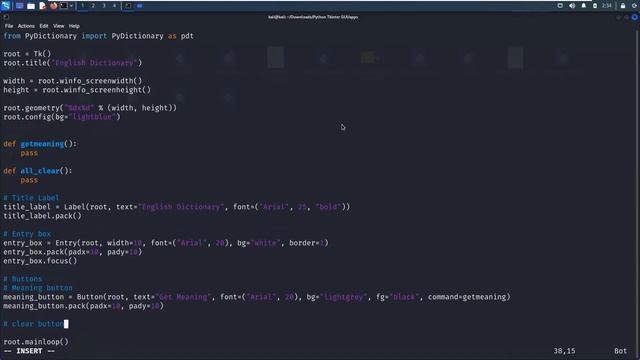Click the title_label.pack() line
This screenshot has height=360, width=640.
[x=42, y=216]
